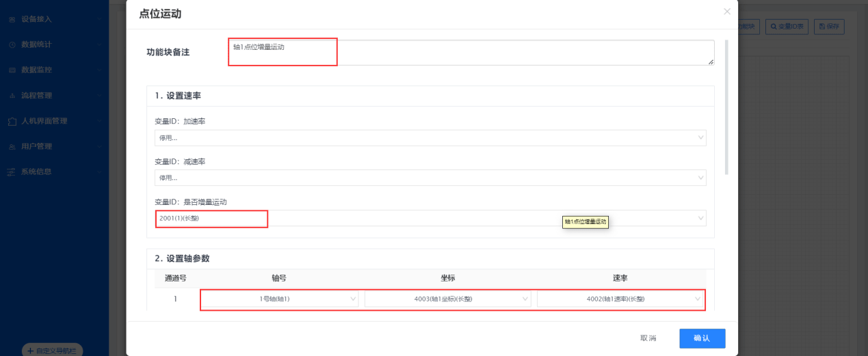
Task: Expand the 是否增量运动 variable dropdown
Action: point(430,218)
